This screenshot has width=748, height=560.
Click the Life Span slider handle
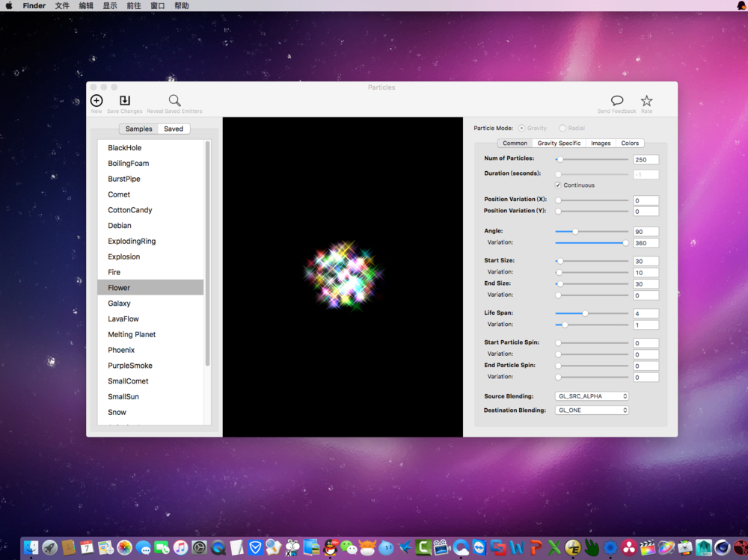(x=585, y=314)
